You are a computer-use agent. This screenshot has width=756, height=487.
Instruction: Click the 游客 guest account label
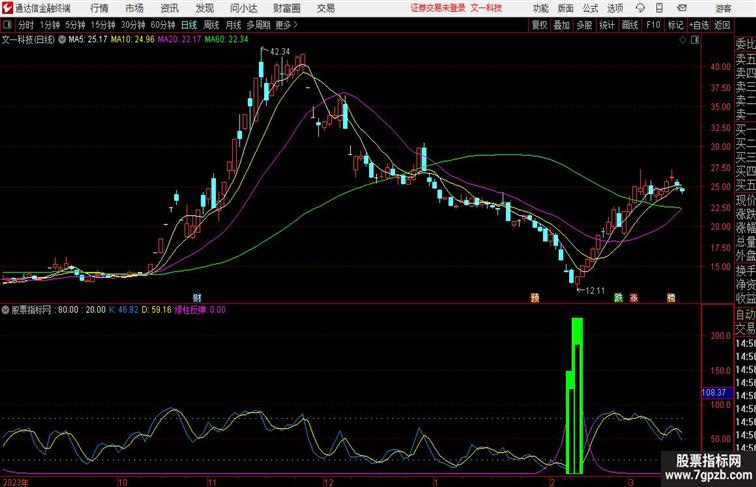[x=723, y=8]
